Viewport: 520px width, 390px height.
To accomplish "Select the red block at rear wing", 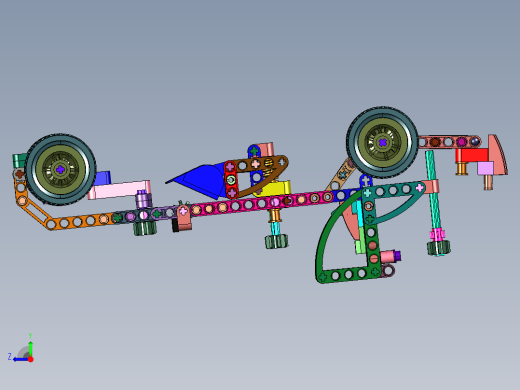I will click(473, 155).
